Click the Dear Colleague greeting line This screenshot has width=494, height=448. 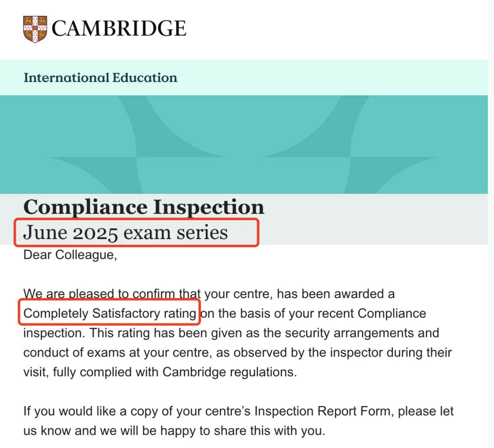[70, 255]
